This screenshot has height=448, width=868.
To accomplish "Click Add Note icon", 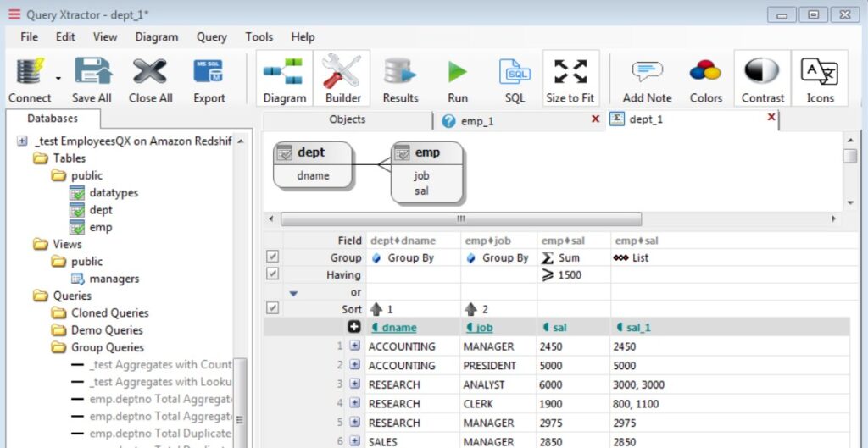I will [x=647, y=72].
